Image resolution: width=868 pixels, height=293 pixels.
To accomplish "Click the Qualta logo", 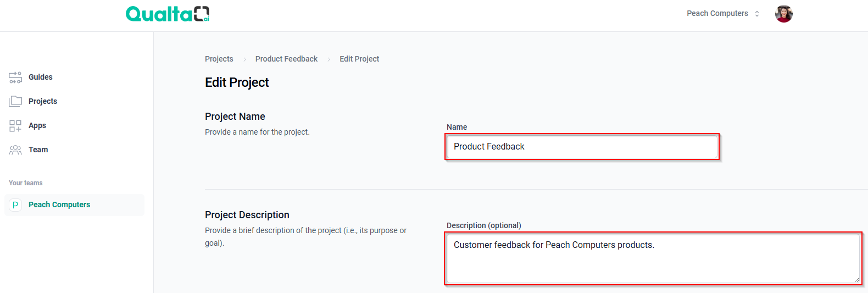I will pos(168,14).
